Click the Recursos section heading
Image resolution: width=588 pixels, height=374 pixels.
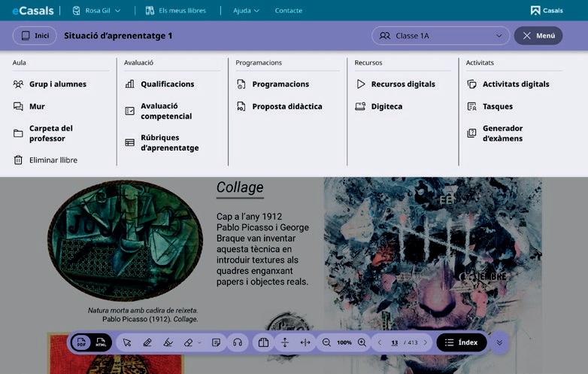point(368,62)
